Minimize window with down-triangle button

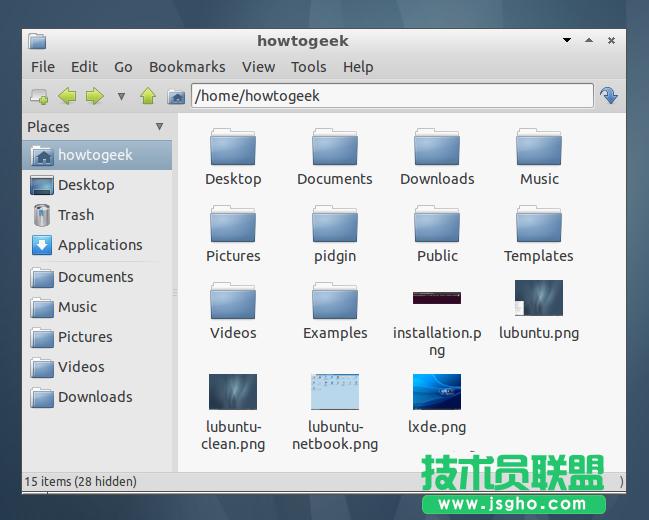click(x=567, y=40)
